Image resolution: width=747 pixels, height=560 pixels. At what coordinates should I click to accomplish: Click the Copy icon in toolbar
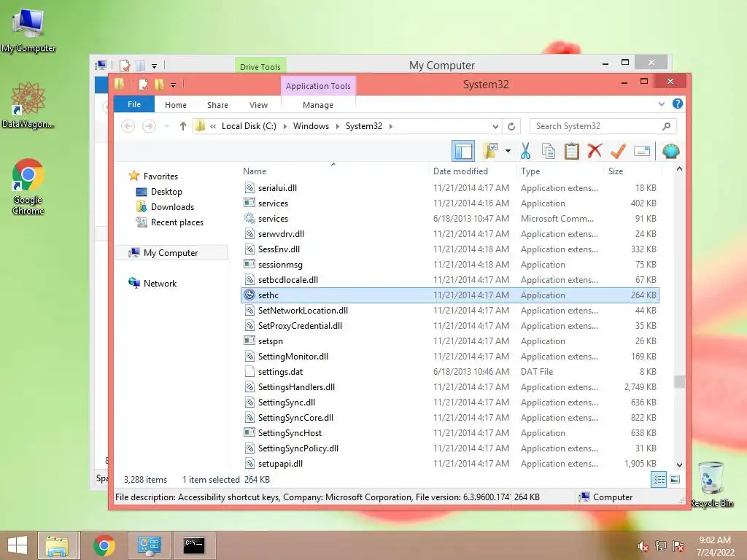point(549,151)
